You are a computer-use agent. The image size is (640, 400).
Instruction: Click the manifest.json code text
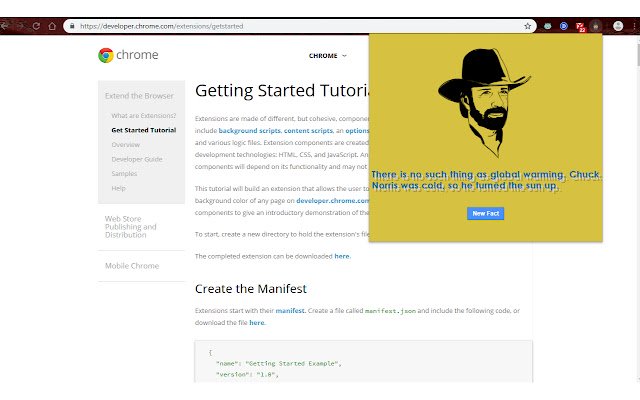pyautogui.click(x=390, y=311)
